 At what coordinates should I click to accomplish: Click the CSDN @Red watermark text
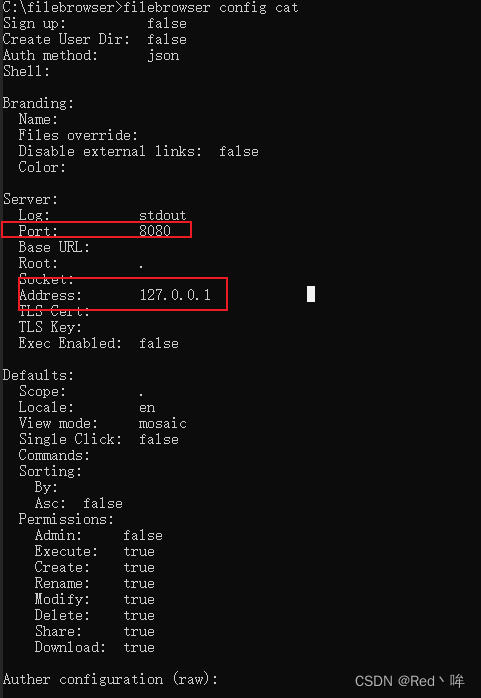click(x=410, y=681)
